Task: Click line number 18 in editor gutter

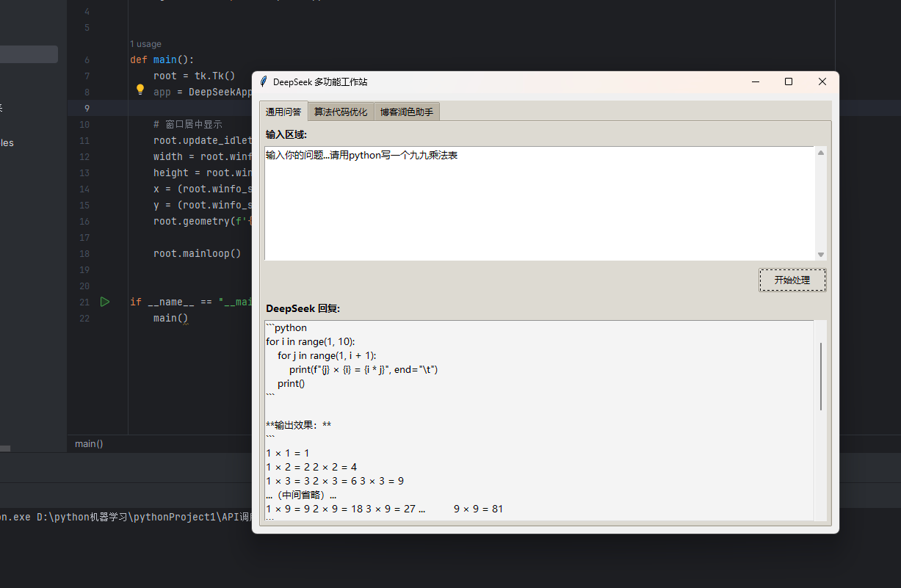Action: [x=84, y=253]
